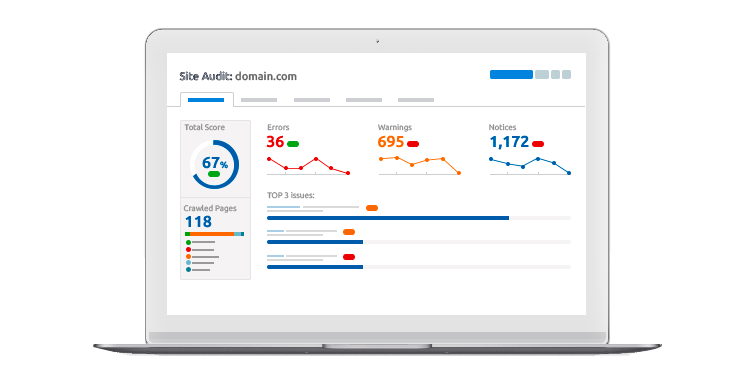The height and width of the screenshot is (387, 736).
Task: Click the blue button beside Site Audit title
Action: (511, 75)
